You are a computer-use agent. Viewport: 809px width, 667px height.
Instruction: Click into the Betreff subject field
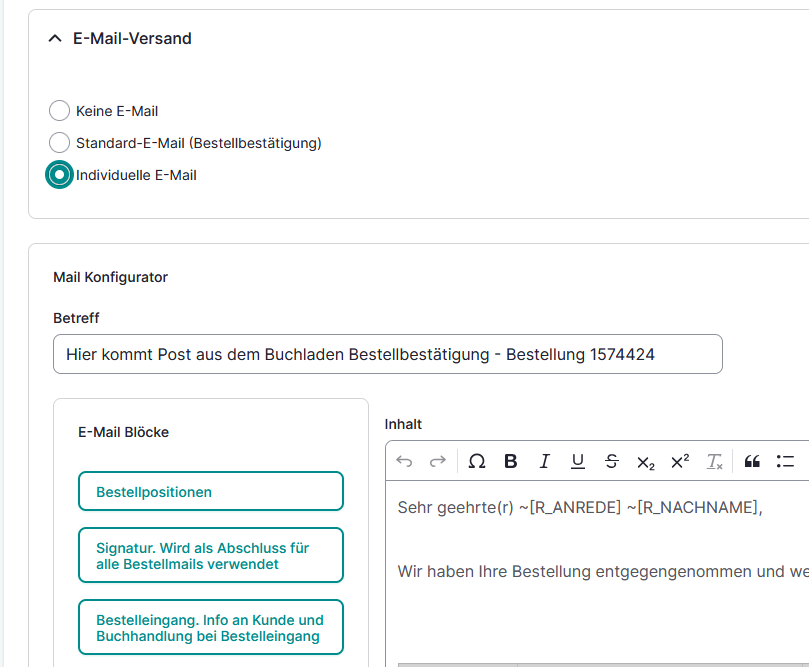(387, 354)
